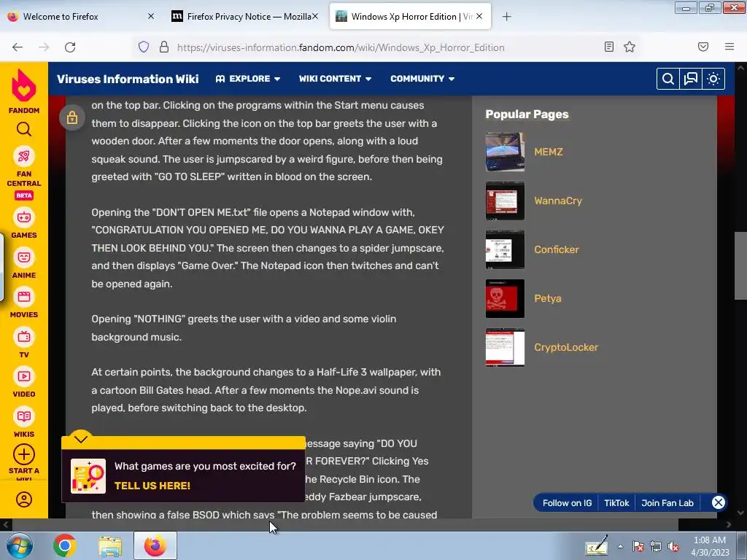The height and width of the screenshot is (560, 747).
Task: Switch to Firefox Privacy Notice tab
Action: coord(244,16)
